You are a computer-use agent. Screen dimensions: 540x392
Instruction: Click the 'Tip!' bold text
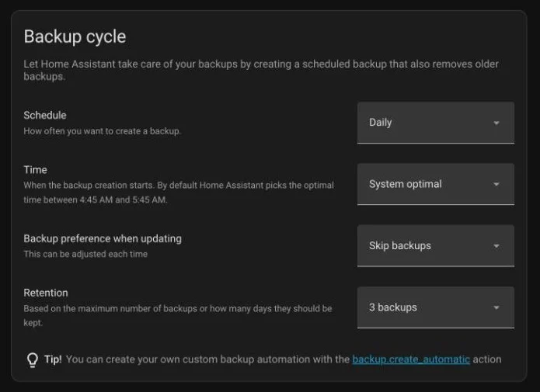(53, 359)
